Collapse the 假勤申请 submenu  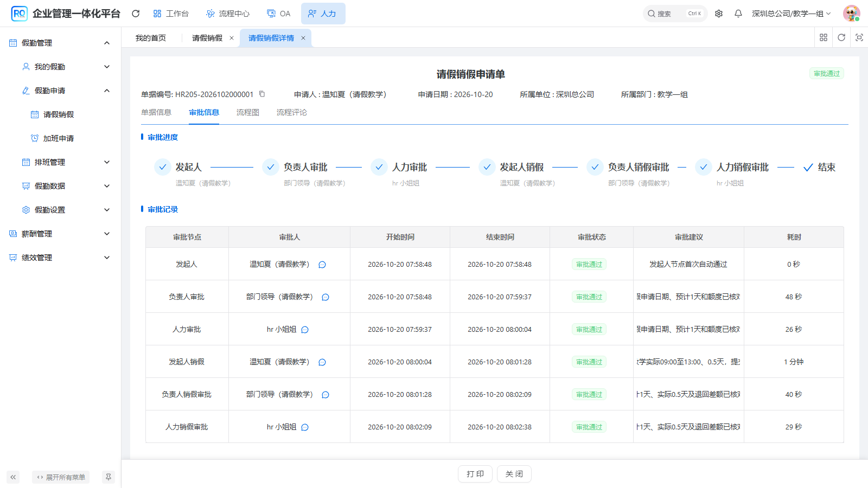[60, 91]
